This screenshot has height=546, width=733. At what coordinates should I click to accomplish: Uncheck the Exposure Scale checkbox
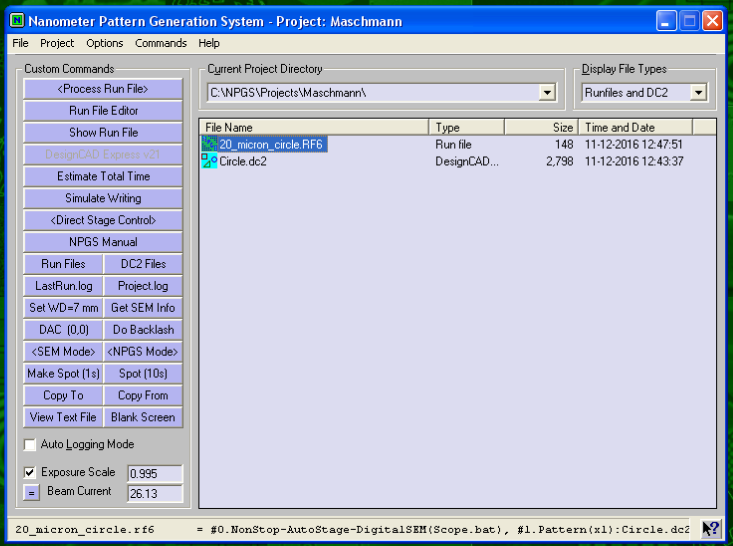pyautogui.click(x=30, y=472)
